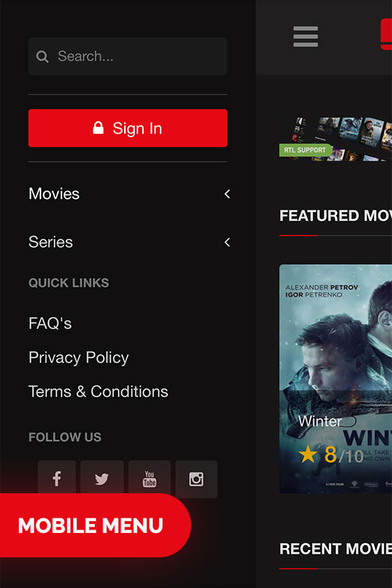392x588 pixels.
Task: Click the red logo in header
Action: [386, 33]
